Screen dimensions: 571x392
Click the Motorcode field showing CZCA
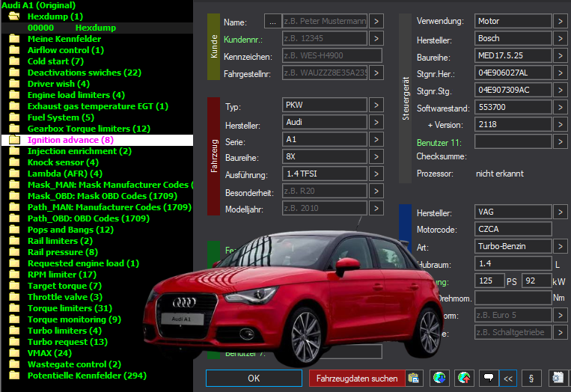pyautogui.click(x=513, y=229)
